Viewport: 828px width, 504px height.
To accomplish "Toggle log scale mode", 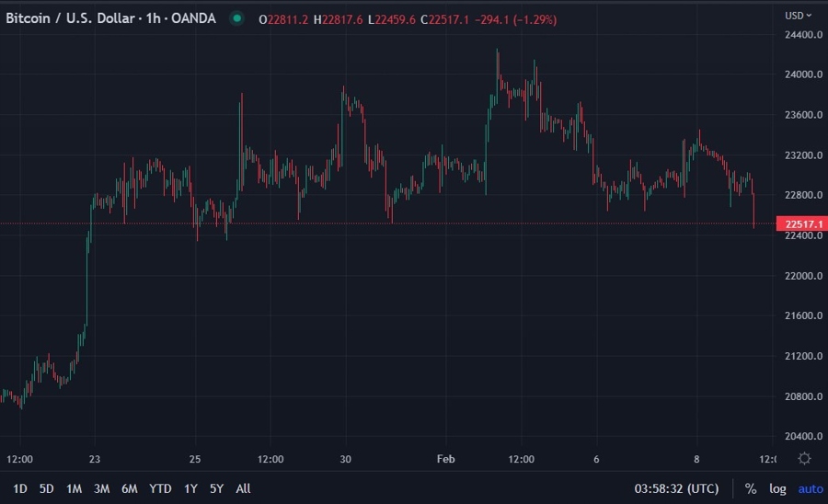I will coord(777,489).
